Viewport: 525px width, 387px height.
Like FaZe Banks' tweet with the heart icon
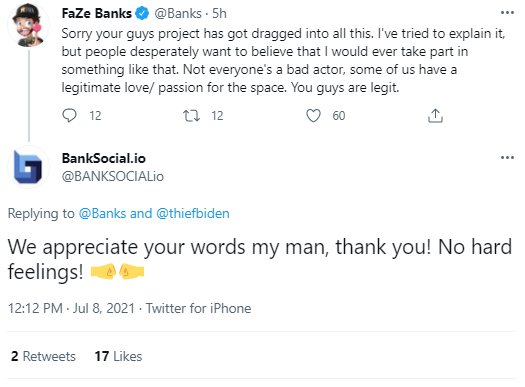[313, 116]
